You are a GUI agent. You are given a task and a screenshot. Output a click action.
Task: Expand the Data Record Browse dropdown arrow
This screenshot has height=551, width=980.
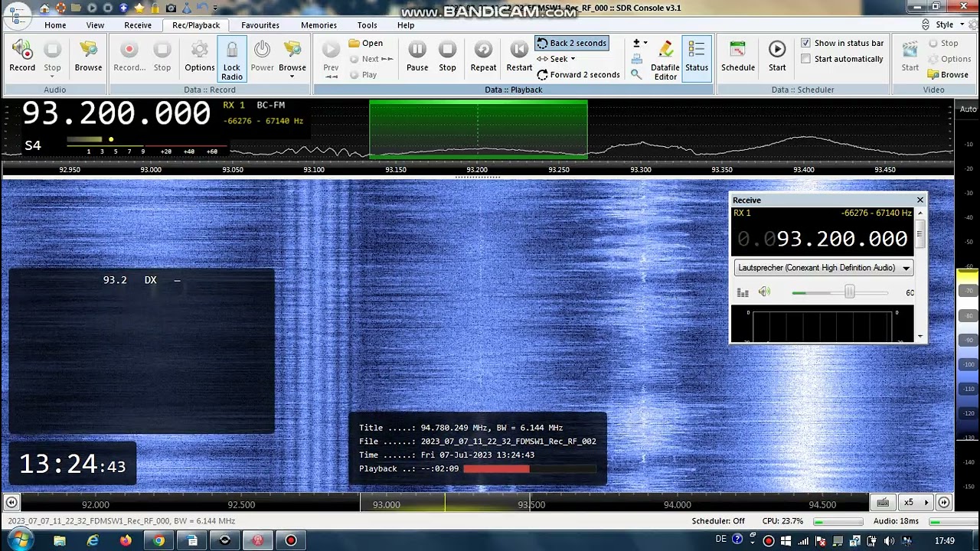pyautogui.click(x=292, y=76)
